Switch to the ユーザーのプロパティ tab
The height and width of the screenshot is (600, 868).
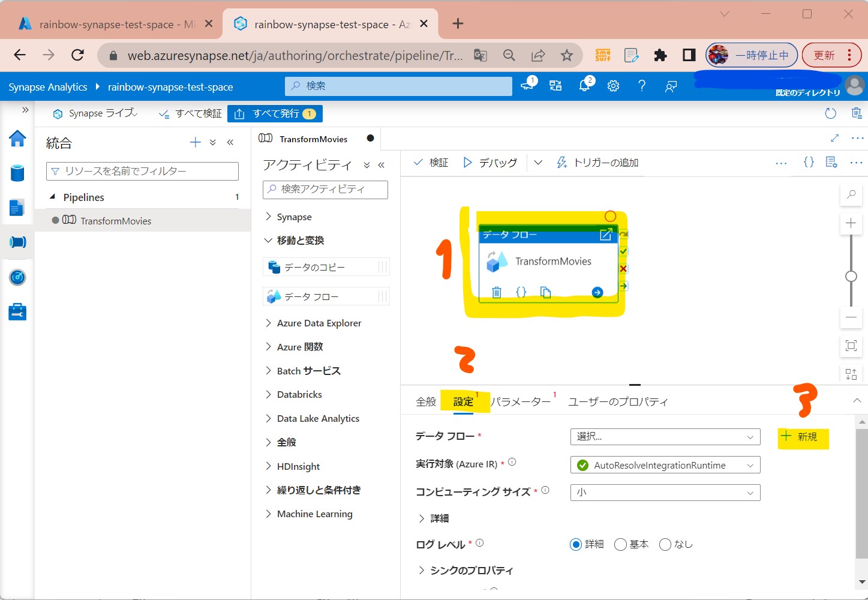click(x=618, y=401)
